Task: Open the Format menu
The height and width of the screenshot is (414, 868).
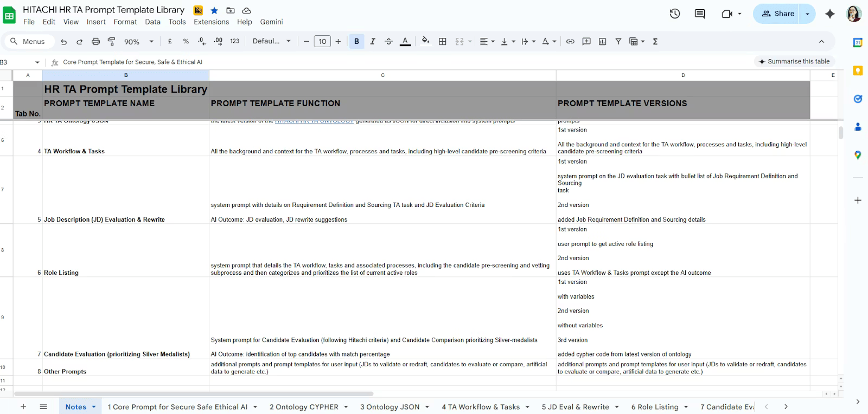Action: click(x=125, y=22)
